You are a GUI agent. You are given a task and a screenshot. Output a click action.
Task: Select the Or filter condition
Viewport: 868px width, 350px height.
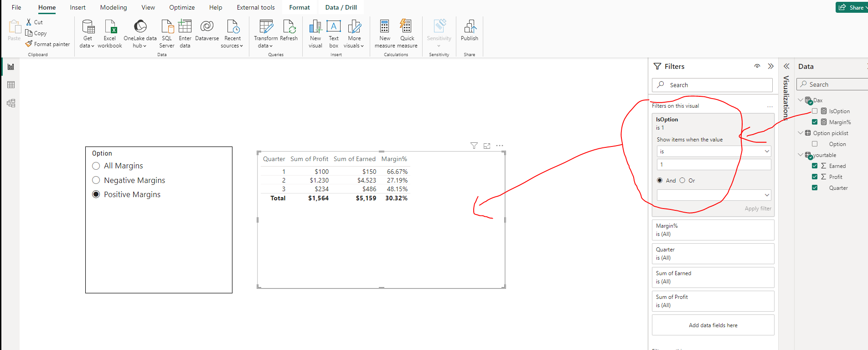[x=682, y=180]
